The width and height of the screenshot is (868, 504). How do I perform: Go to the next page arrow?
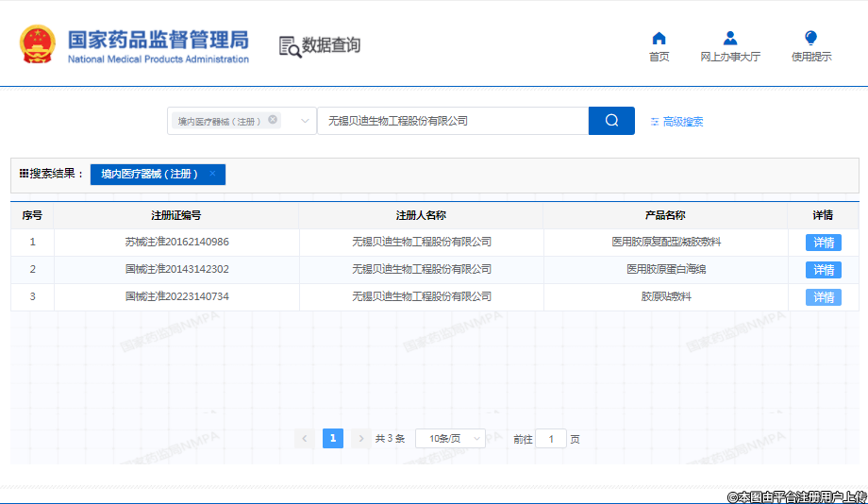point(360,439)
